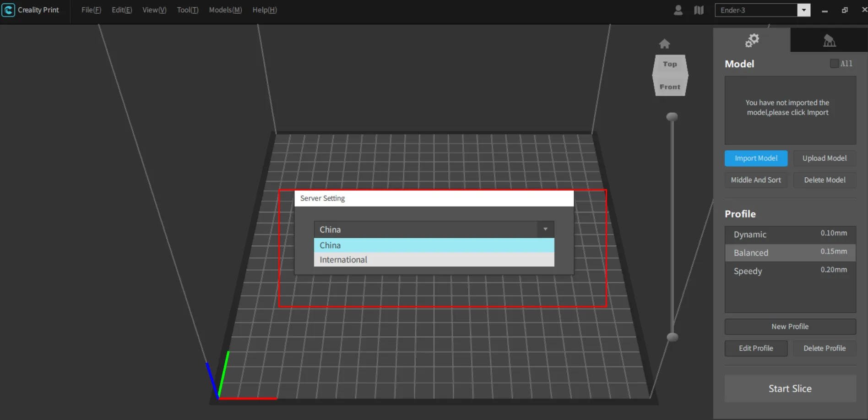Open the user account icon

point(678,10)
